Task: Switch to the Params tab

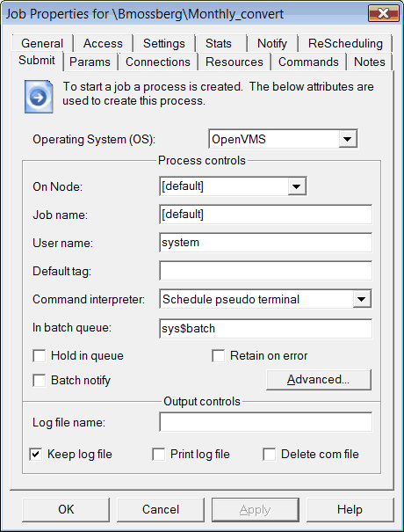Action: pyautogui.click(x=90, y=62)
